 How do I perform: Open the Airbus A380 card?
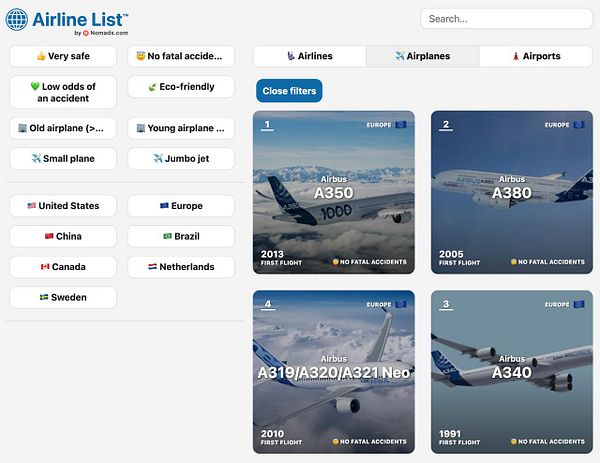coord(512,192)
